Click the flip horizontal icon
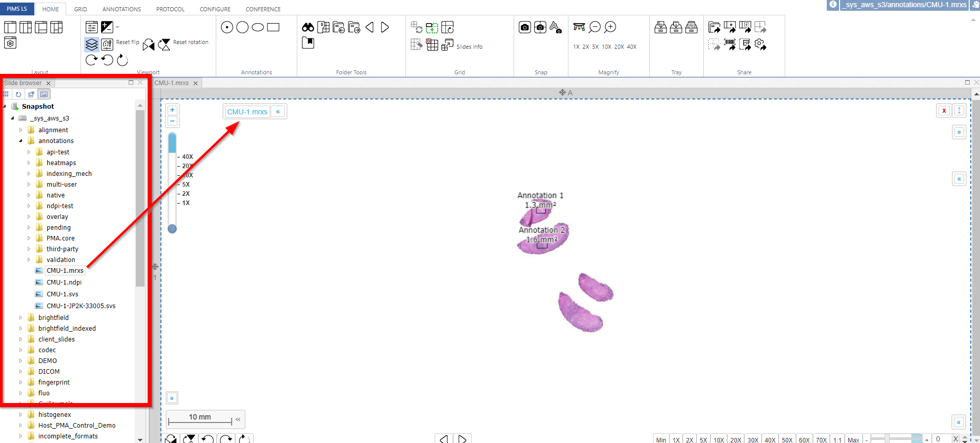 149,45
